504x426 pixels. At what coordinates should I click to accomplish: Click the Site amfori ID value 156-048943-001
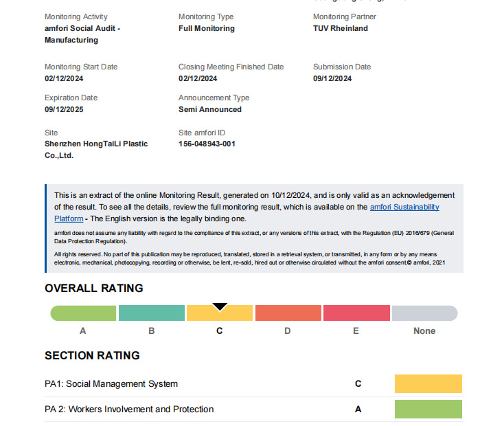pos(207,144)
